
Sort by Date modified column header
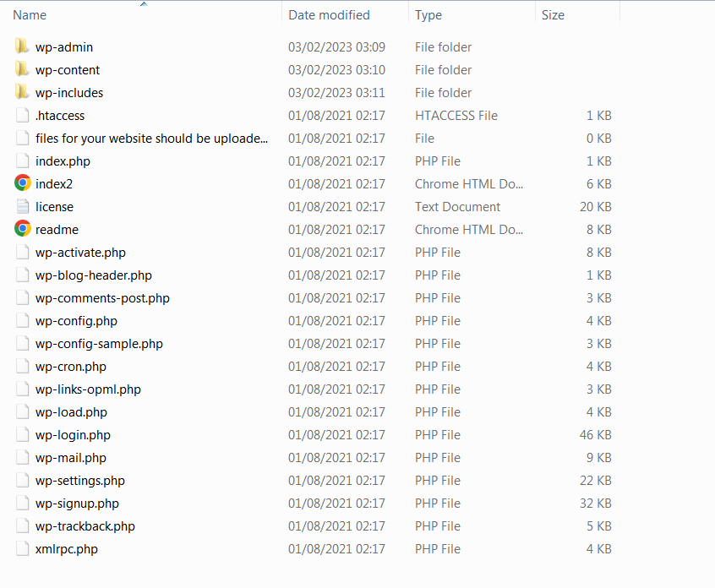click(329, 15)
